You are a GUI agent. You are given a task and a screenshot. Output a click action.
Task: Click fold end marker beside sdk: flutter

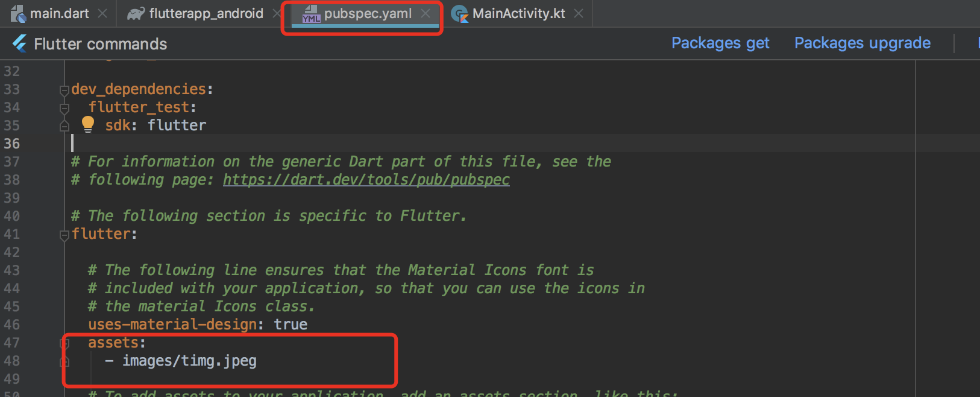pyautogui.click(x=64, y=126)
